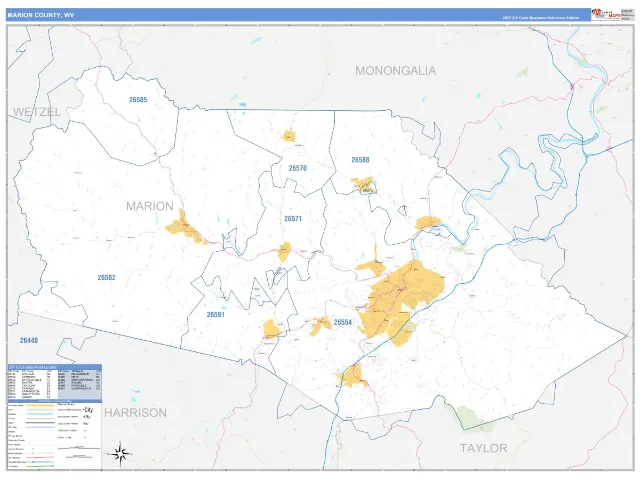
Task: Click ZIP code label 26571
Action: (x=293, y=219)
